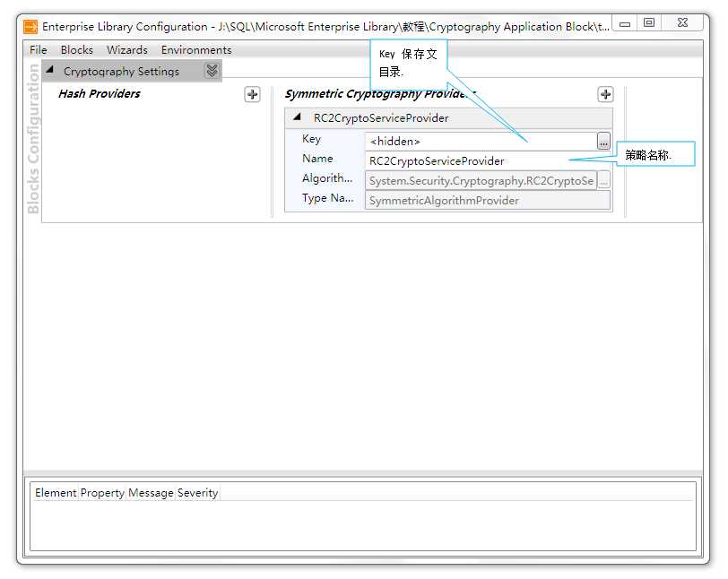Click the Key property label
The width and height of the screenshot is (728, 579).
click(x=311, y=139)
